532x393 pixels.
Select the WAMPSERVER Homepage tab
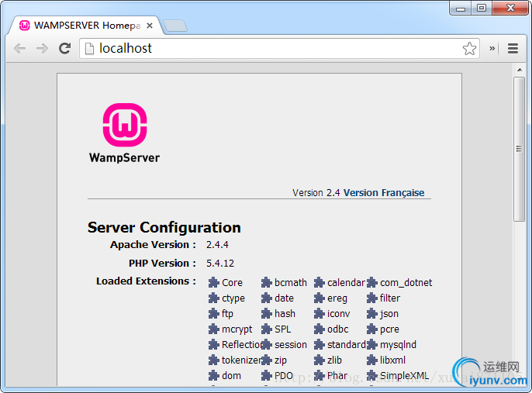pos(86,26)
